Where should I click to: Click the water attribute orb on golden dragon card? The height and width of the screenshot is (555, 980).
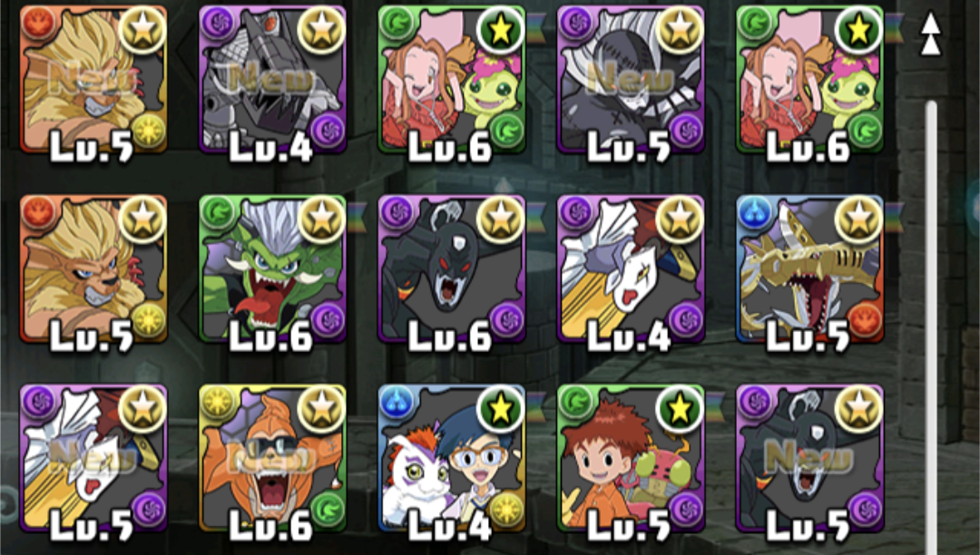coord(754,213)
